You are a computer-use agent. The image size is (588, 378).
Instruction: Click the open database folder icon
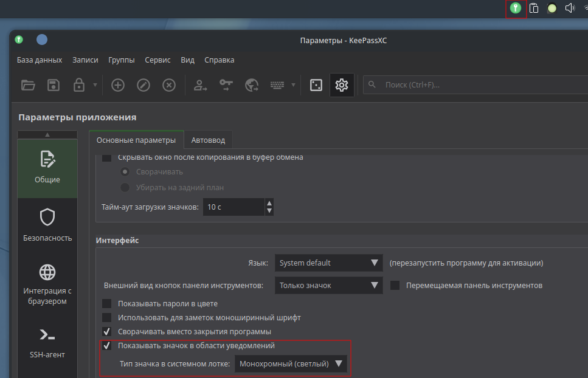tap(28, 85)
